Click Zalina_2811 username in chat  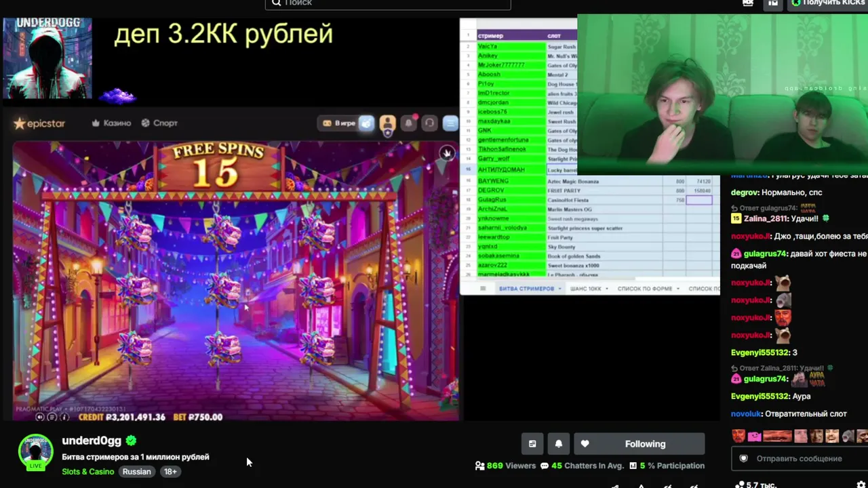pyautogui.click(x=766, y=219)
